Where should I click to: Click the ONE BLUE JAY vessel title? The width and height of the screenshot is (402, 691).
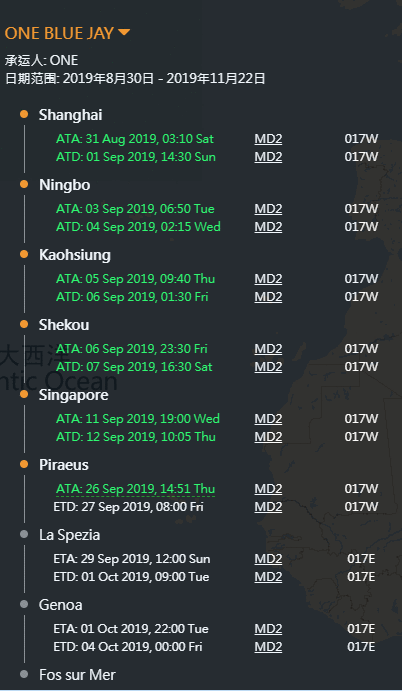pos(60,33)
